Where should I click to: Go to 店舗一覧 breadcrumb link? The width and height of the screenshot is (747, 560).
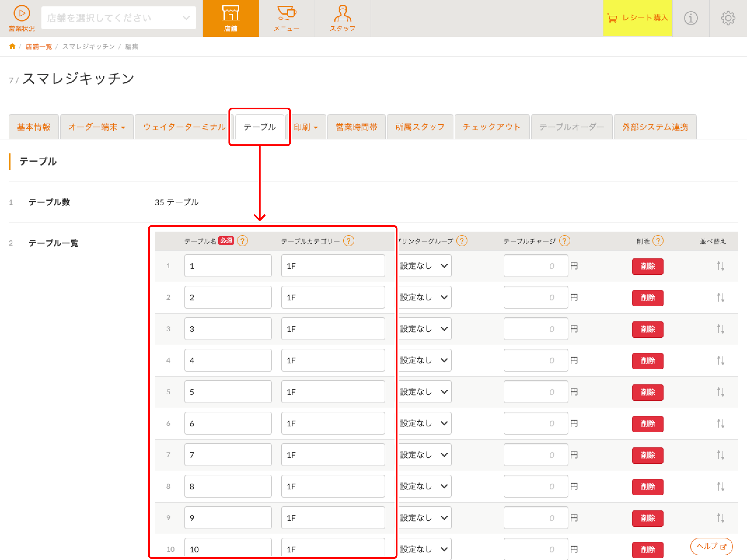pos(39,47)
